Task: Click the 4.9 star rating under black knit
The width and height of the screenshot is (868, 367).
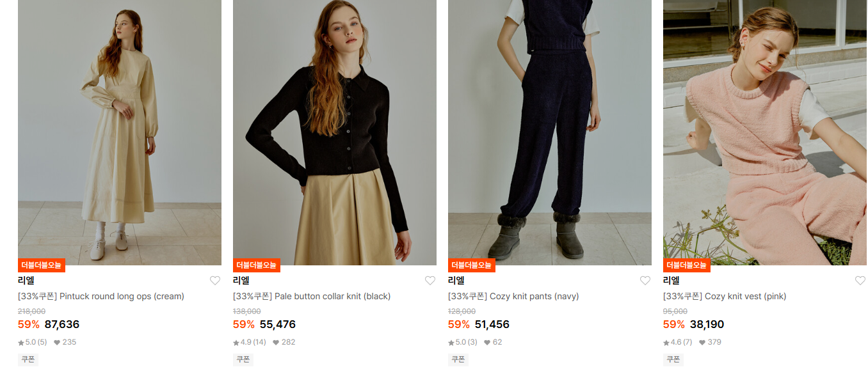Action: click(250, 342)
